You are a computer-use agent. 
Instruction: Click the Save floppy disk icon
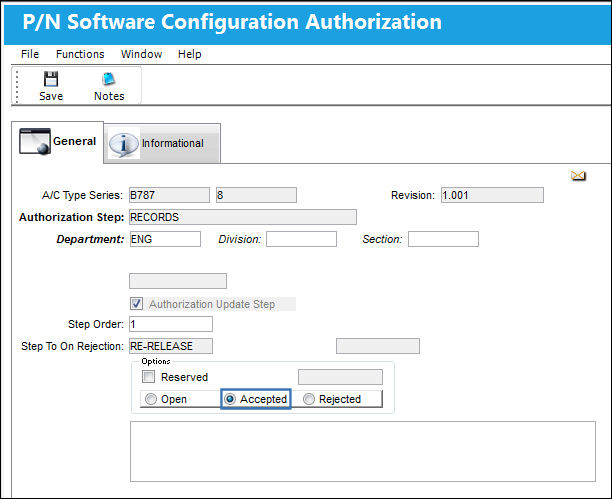coord(51,79)
